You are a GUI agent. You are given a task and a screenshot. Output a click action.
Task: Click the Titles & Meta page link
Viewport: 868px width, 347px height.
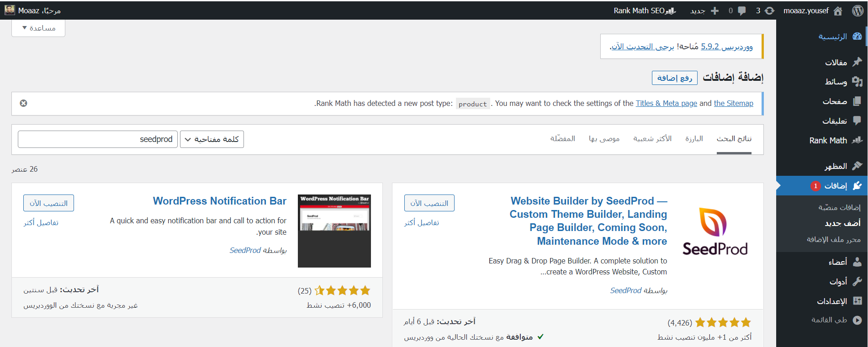pos(666,104)
